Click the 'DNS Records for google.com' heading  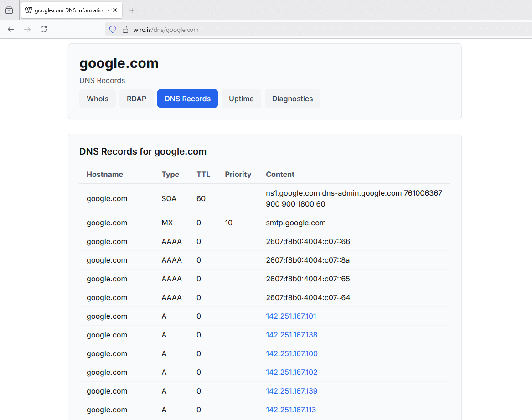coord(143,151)
